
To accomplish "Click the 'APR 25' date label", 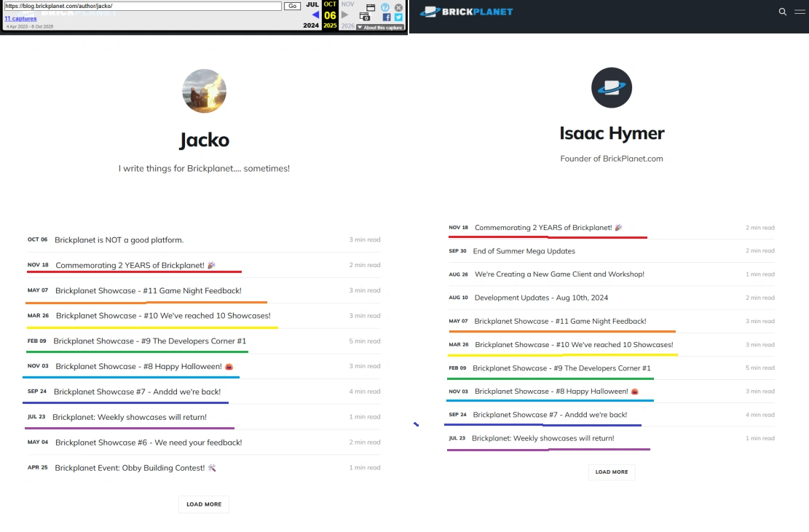I will [x=37, y=467].
